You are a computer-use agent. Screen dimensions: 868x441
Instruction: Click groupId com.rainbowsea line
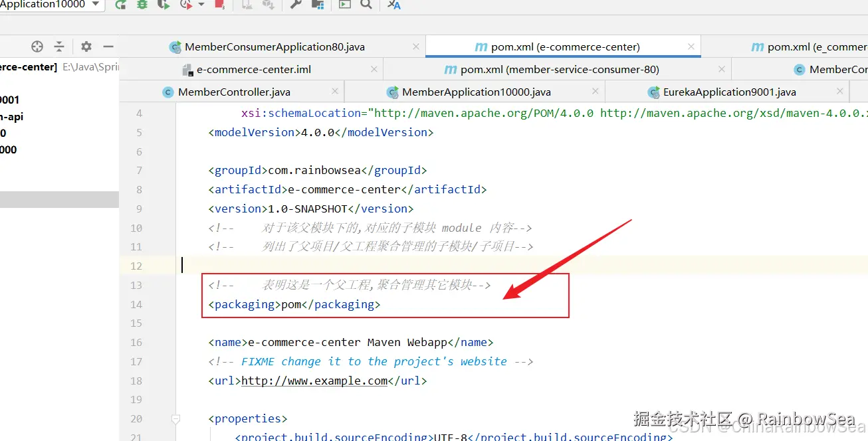point(318,170)
